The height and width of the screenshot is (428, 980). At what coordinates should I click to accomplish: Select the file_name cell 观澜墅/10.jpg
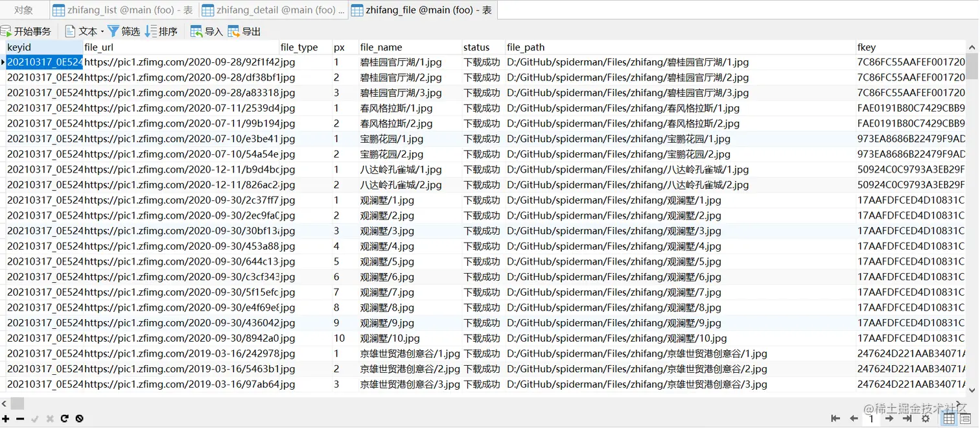coord(410,339)
